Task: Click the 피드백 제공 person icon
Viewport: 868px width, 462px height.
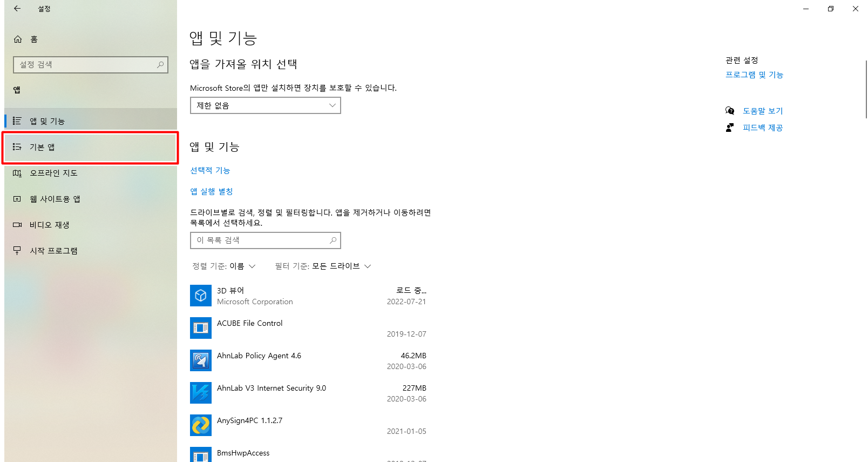Action: click(730, 128)
